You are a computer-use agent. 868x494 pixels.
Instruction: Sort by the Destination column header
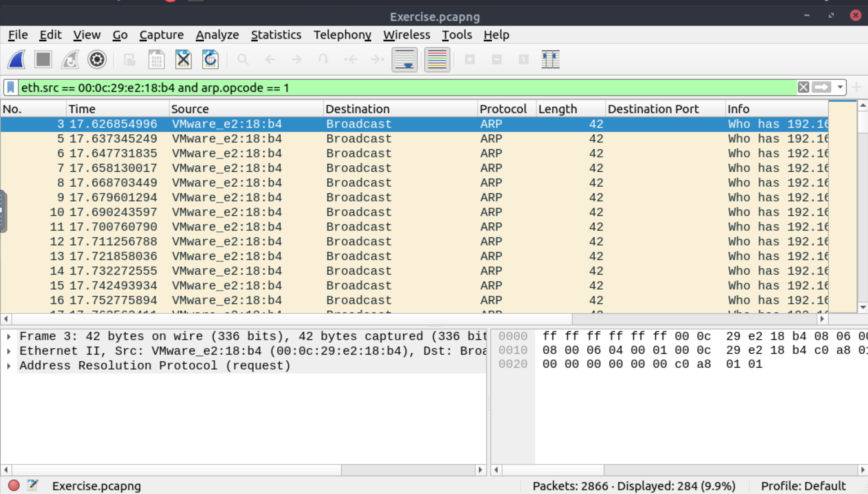[x=401, y=109]
